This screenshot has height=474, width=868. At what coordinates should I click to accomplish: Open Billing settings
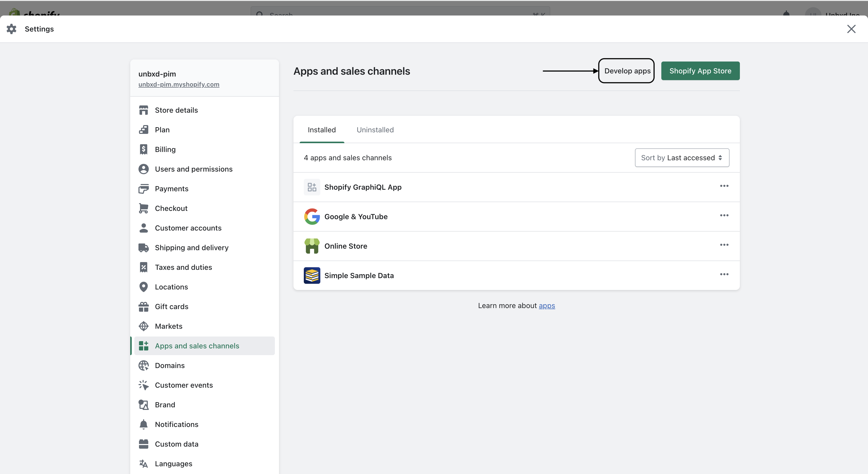coord(205,149)
